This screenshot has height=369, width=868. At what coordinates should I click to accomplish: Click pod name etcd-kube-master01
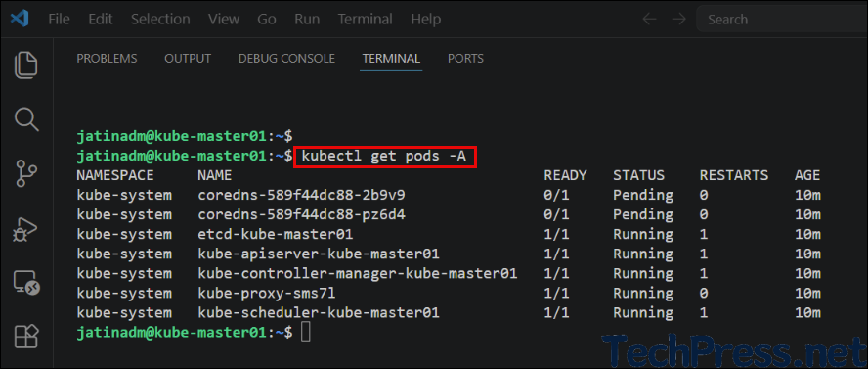(x=275, y=234)
